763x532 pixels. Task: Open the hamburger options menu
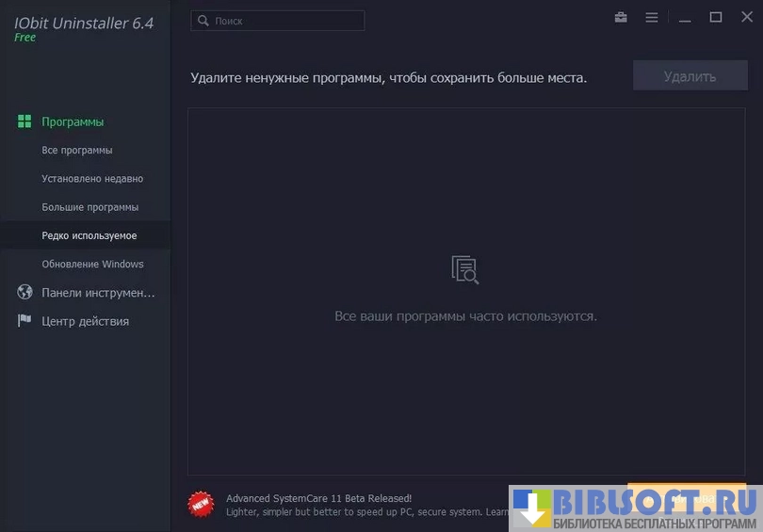(x=652, y=18)
